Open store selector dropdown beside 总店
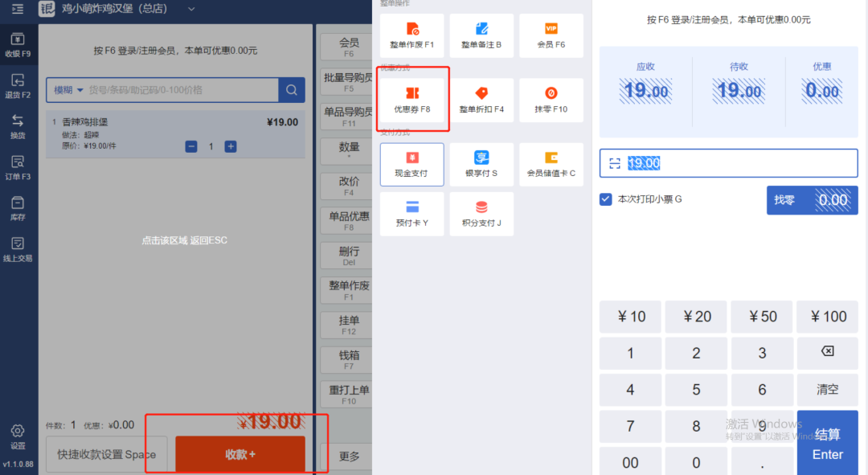 [191, 9]
